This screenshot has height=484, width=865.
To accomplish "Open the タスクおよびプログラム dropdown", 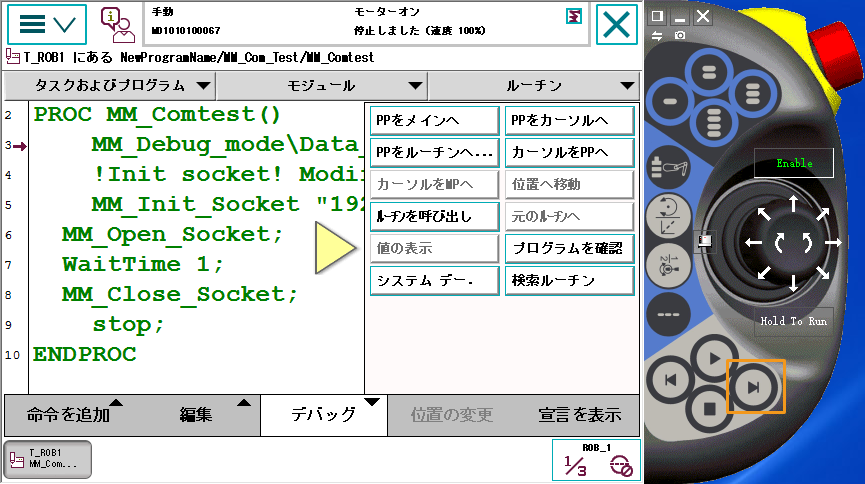I will tap(110, 86).
